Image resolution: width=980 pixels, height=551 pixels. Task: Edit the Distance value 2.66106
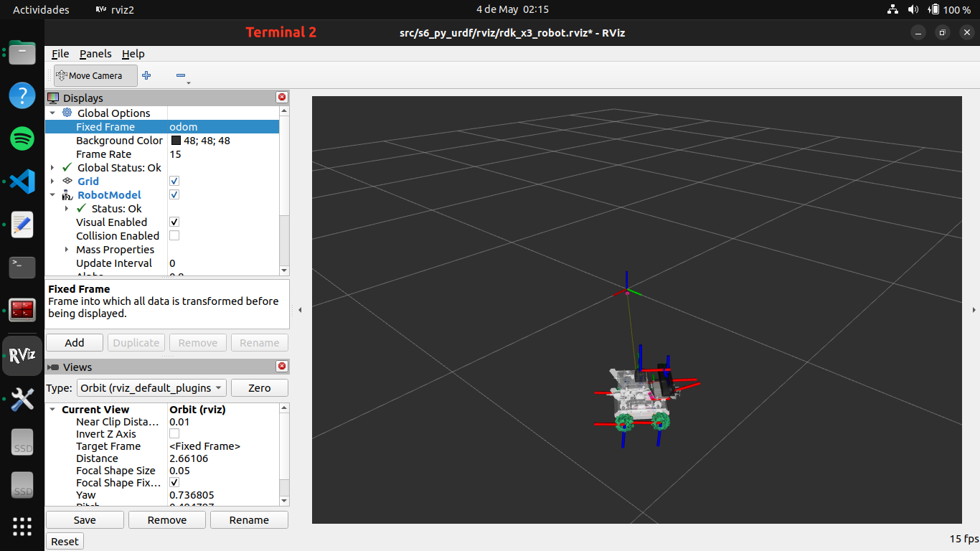223,458
